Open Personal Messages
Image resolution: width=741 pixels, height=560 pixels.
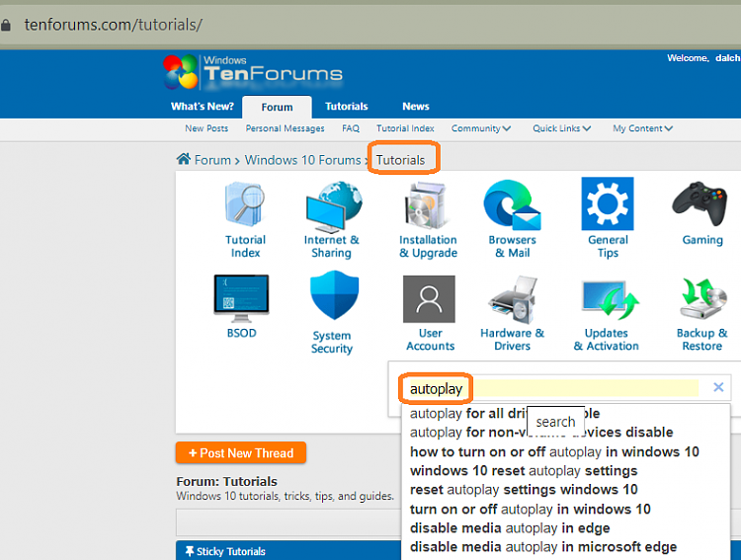point(285,128)
